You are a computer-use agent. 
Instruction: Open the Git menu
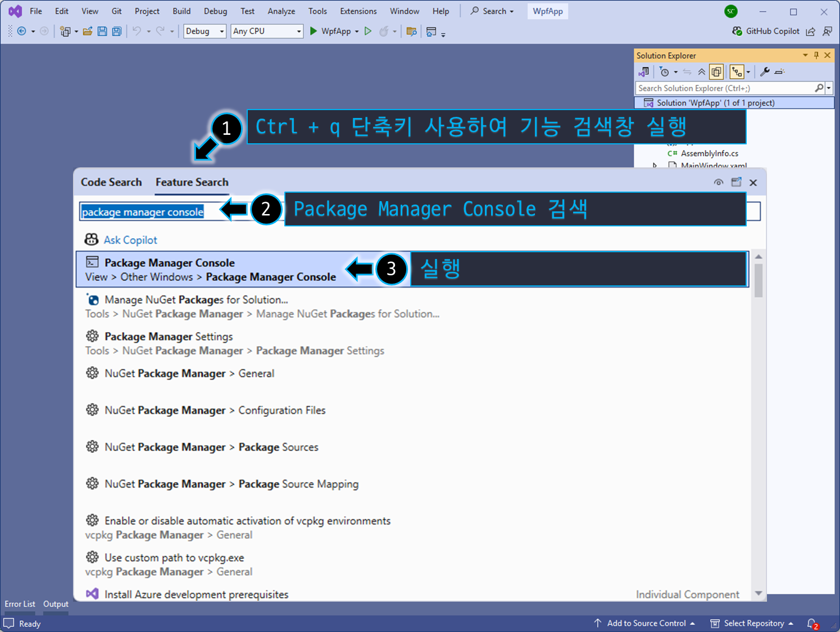click(x=116, y=11)
